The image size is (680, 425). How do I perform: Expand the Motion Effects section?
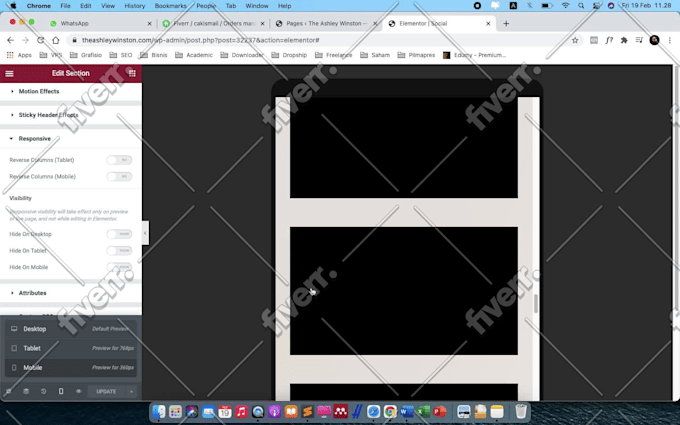71,92
